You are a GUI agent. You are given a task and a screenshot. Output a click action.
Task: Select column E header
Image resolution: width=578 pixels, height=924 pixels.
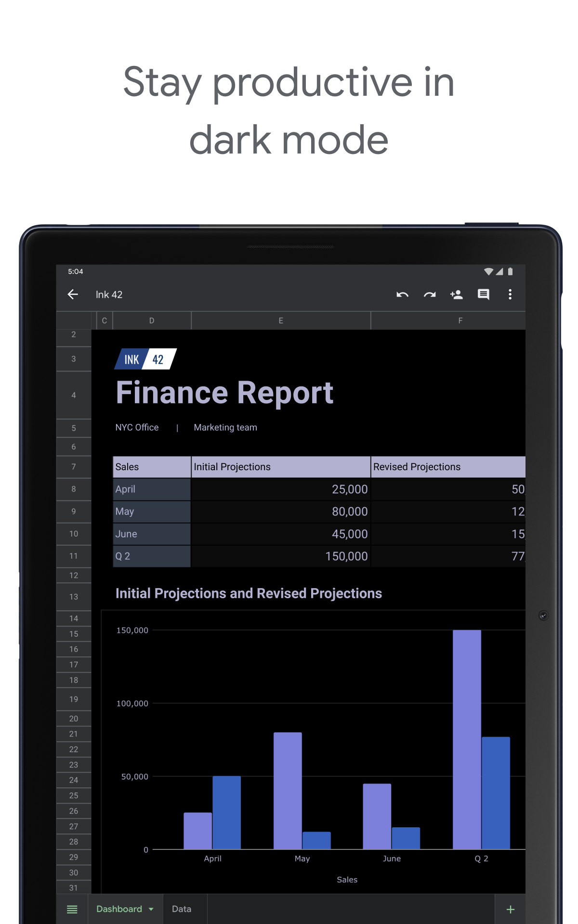pos(281,321)
